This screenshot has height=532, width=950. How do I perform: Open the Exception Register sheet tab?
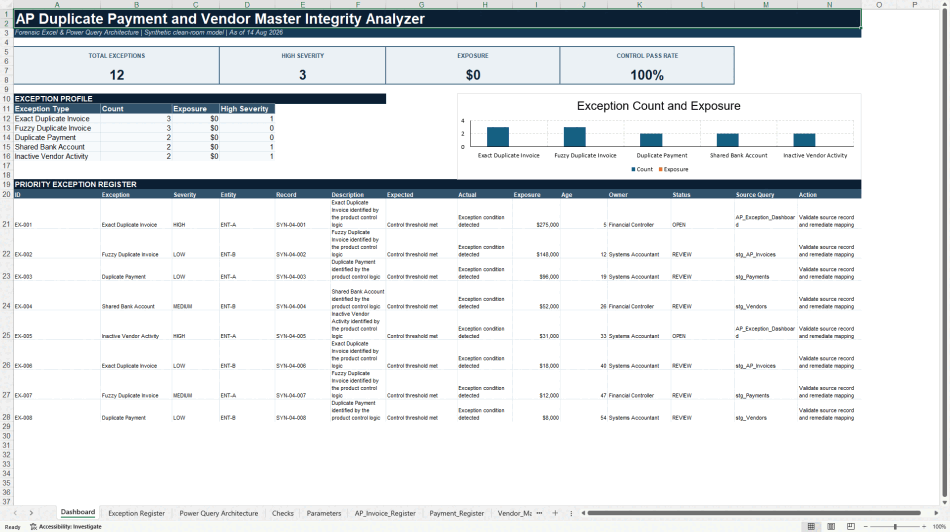136,513
